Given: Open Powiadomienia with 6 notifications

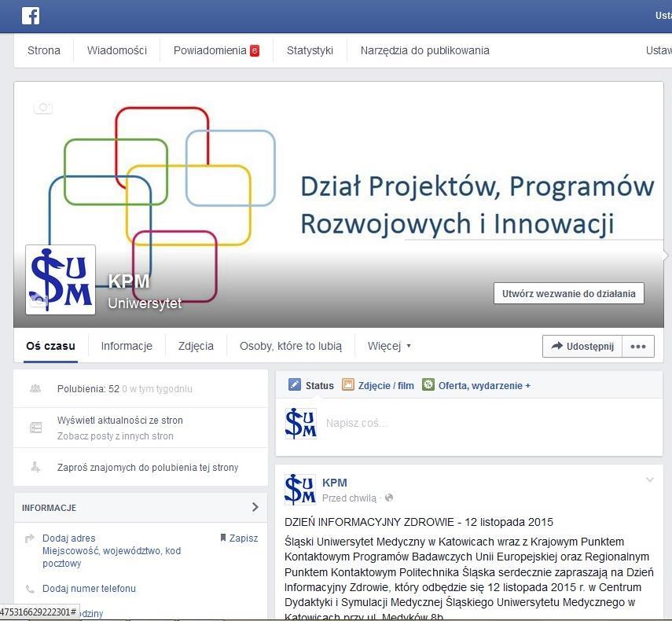Looking at the screenshot, I should (x=216, y=50).
